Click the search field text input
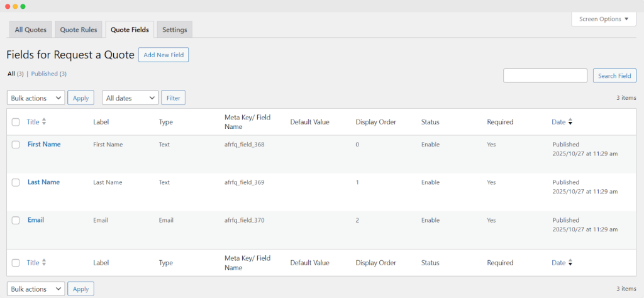This screenshot has width=644, height=298. pyautogui.click(x=545, y=76)
